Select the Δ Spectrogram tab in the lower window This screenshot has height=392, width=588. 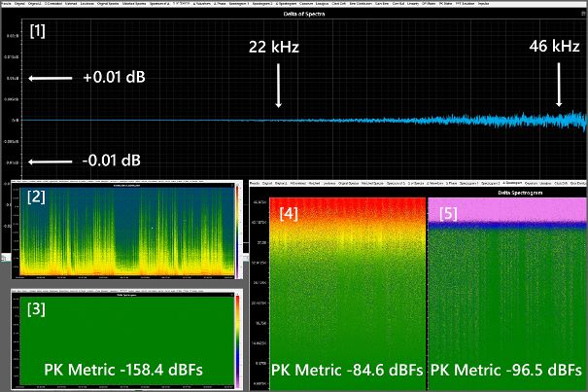point(511,183)
